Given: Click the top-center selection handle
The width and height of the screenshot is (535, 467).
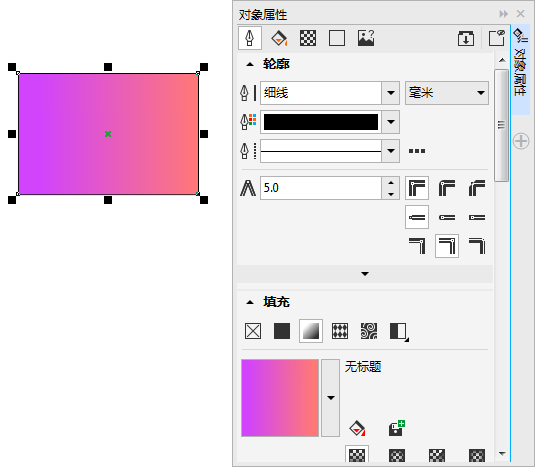Looking at the screenshot, I should tap(108, 67).
